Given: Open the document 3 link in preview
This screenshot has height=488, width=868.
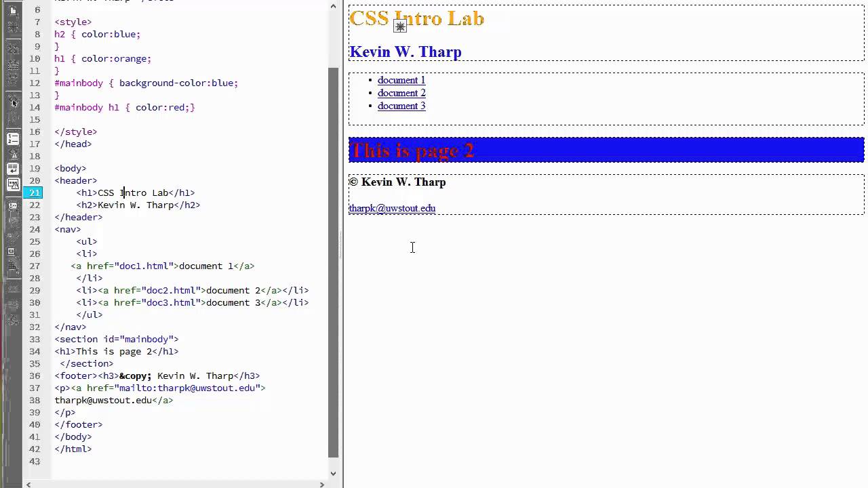Looking at the screenshot, I should (401, 106).
